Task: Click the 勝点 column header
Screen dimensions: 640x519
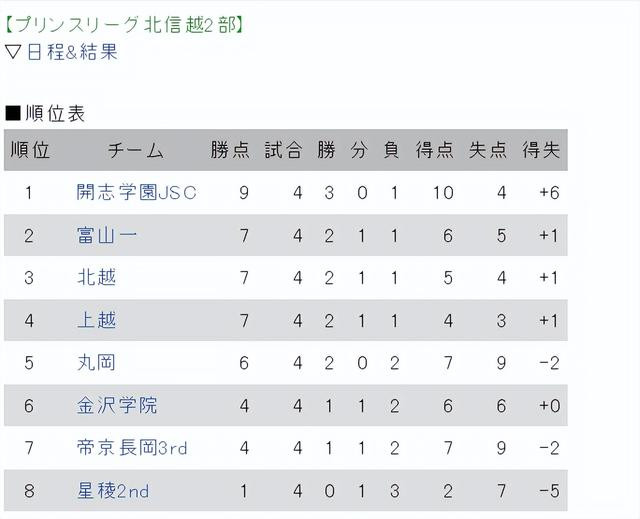Action: 230,150
